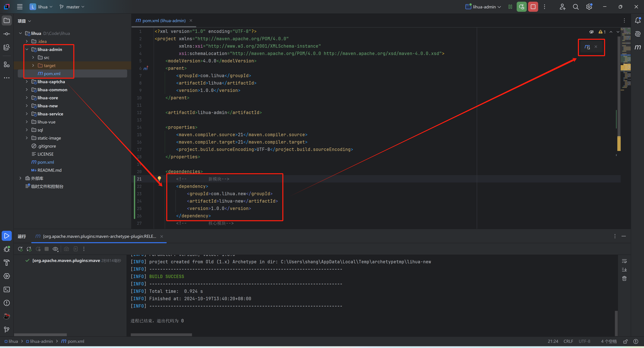Image resolution: width=644 pixels, height=348 pixels.
Task: Click the red Stop button in top toolbar
Action: (533, 7)
